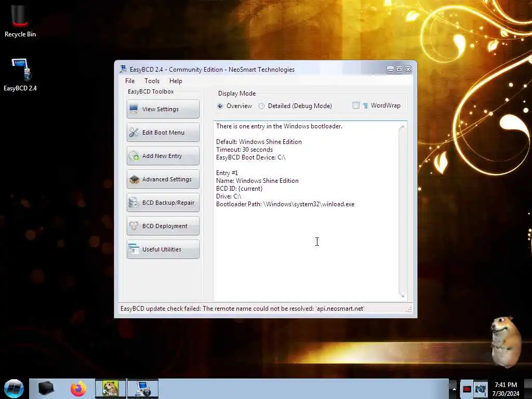Click the hamster desktop gadget
The image size is (532, 399).
pyautogui.click(x=506, y=341)
